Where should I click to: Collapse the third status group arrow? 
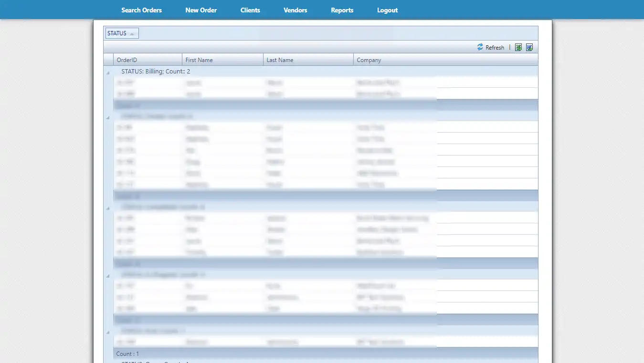click(x=108, y=208)
